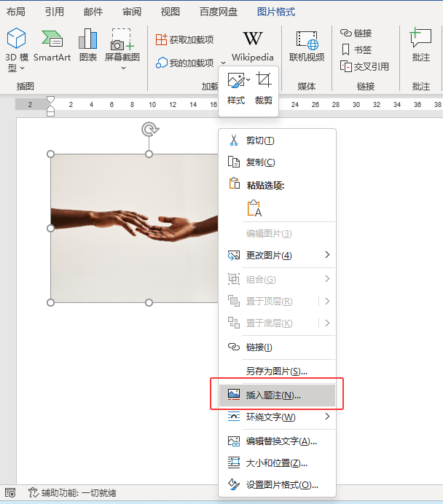Click the Keep Text Only paste option icon
The image size is (443, 504).
coord(254,208)
